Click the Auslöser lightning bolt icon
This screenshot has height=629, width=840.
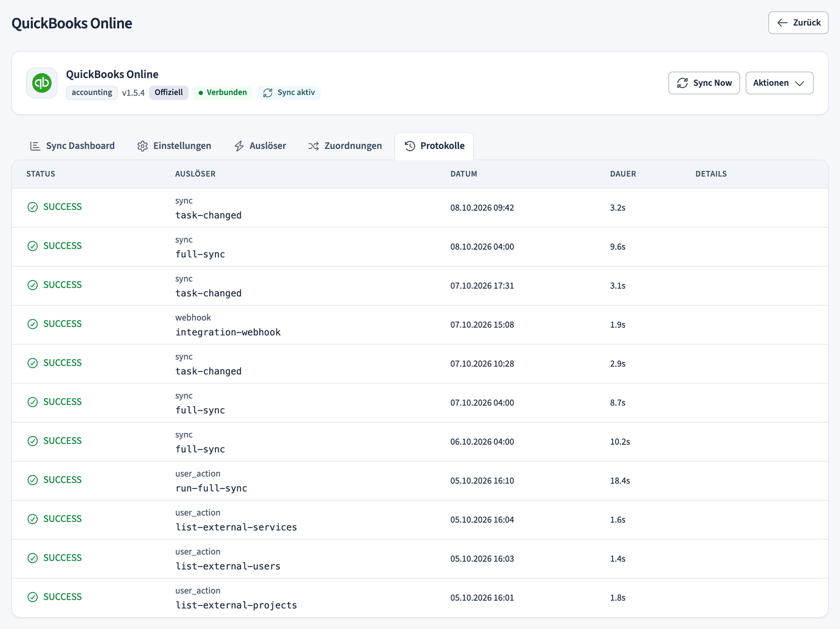239,146
